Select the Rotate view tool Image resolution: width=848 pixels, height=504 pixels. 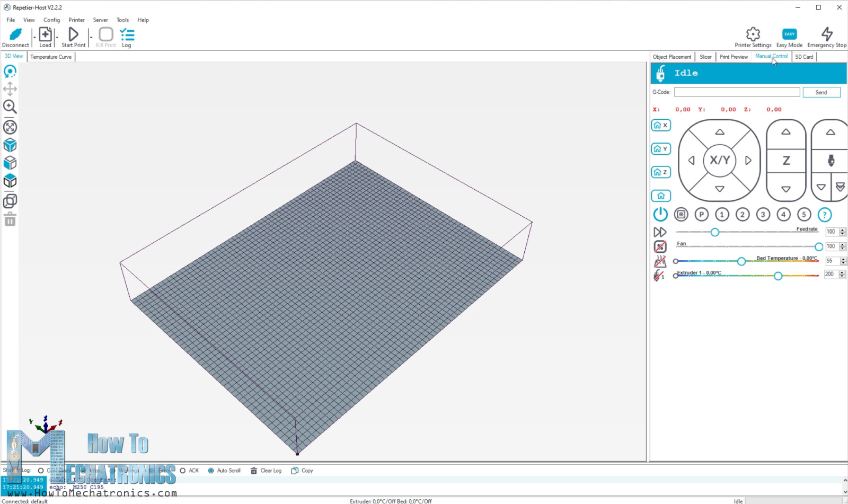[x=10, y=72]
